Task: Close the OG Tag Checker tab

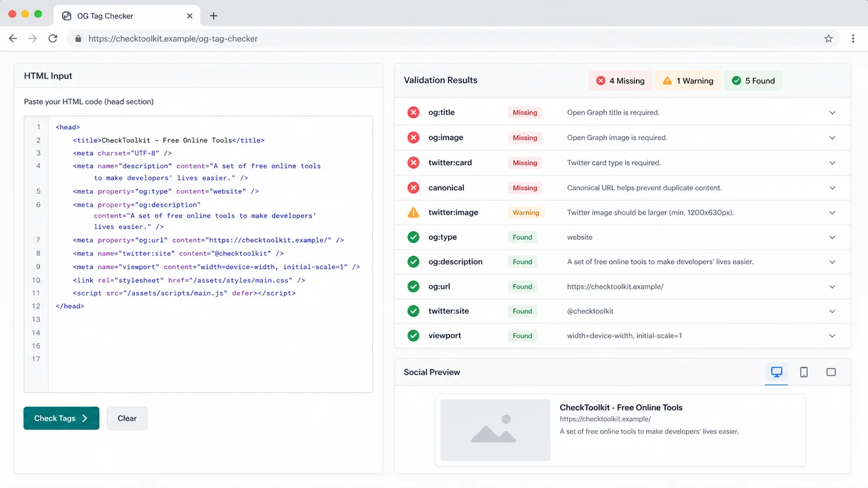Action: [189, 16]
